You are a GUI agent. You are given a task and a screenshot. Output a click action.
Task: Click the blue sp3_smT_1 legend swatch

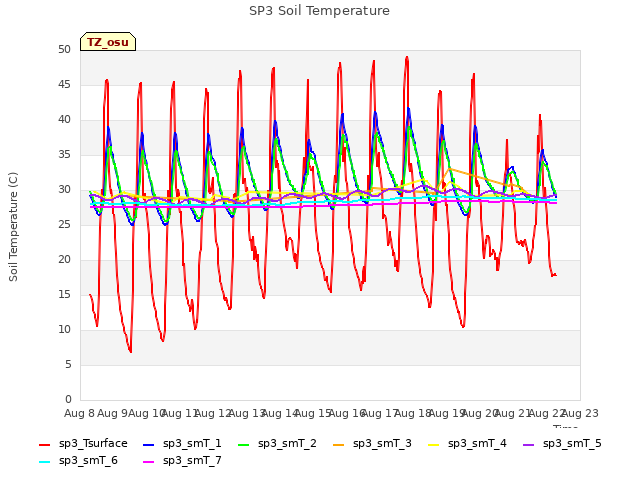tap(149, 444)
